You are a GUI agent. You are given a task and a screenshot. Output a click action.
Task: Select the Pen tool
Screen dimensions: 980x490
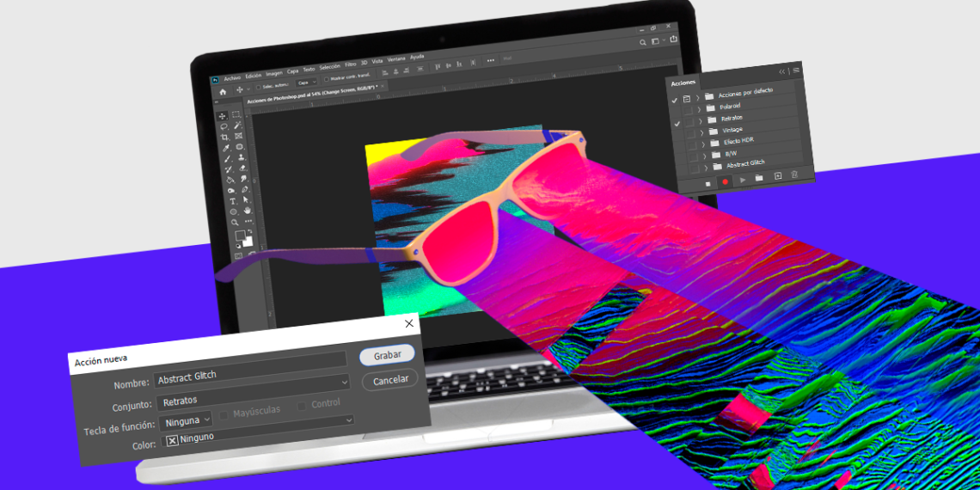[x=244, y=189]
